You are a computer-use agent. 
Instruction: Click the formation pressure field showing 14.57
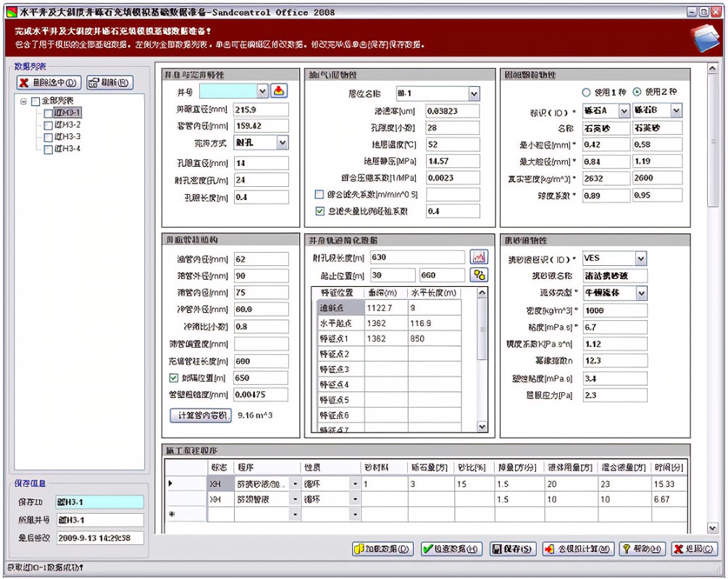[x=453, y=161]
